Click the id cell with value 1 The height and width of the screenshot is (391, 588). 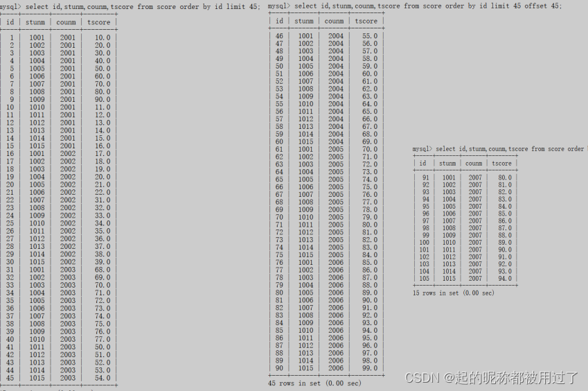[x=12, y=37]
